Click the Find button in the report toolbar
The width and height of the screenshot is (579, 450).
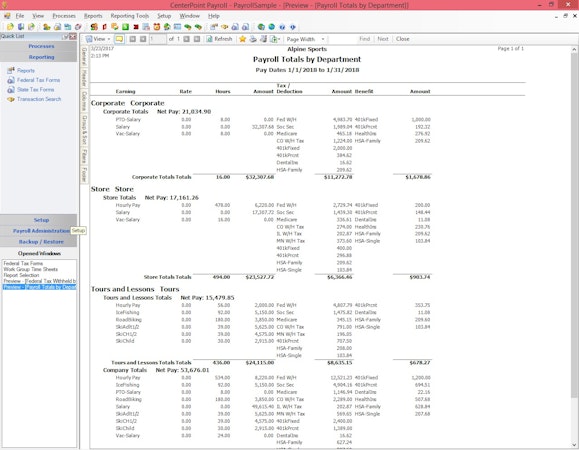click(364, 39)
